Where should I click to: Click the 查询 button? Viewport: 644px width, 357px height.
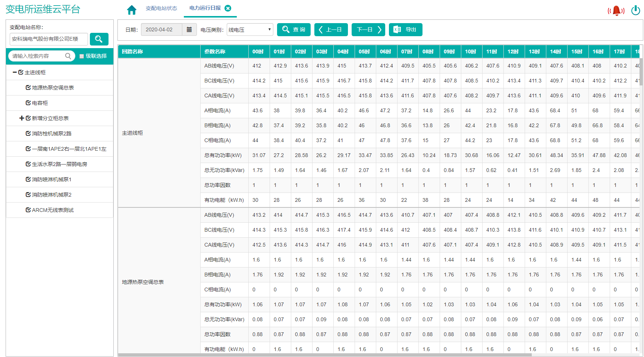294,29
